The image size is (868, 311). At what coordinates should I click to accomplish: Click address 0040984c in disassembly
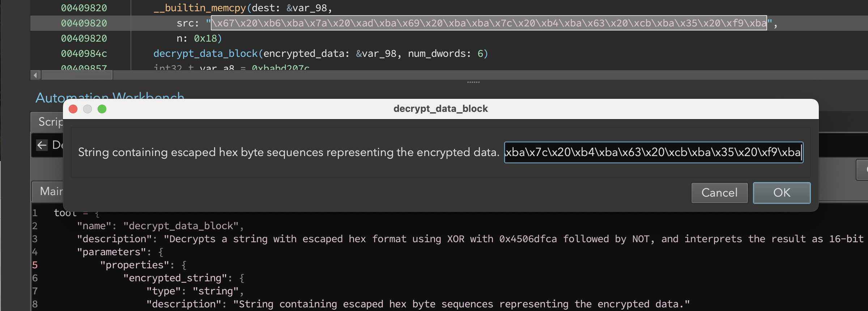pos(84,54)
